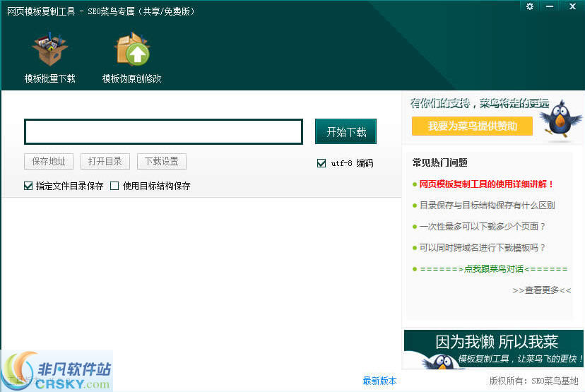The width and height of the screenshot is (585, 392).
Task: Minimize the 网页模板复制工具 window
Action: [550, 6]
